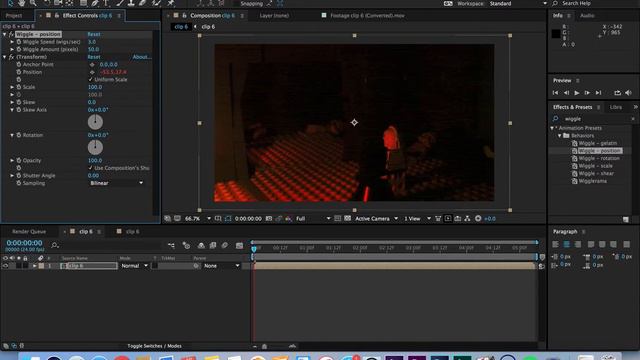This screenshot has width=640, height=360.
Task: Toggle preview audio mute speaker
Action: (629, 93)
